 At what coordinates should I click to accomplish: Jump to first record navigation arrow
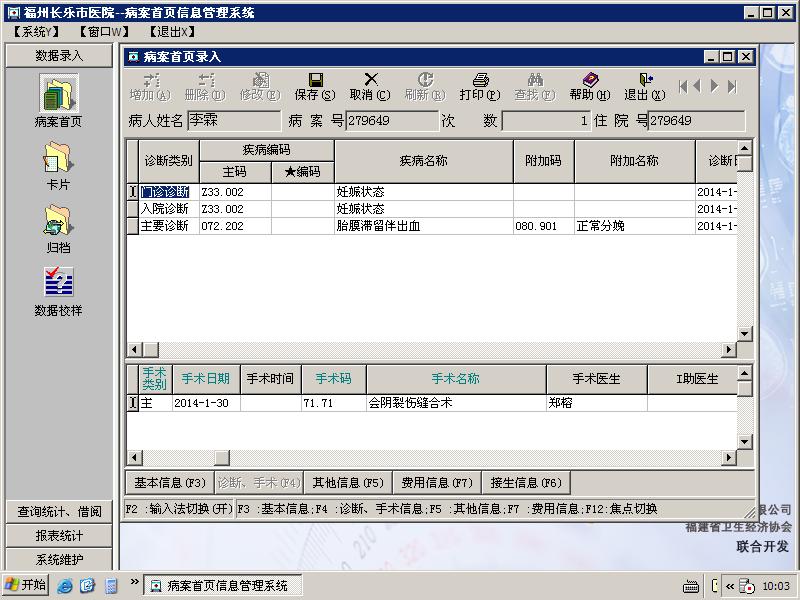click(683, 86)
